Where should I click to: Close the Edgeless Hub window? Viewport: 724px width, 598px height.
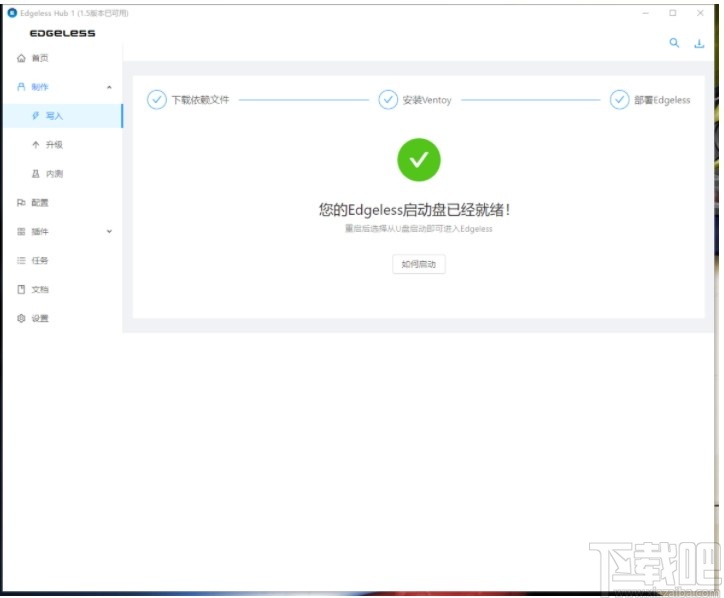tap(700, 13)
